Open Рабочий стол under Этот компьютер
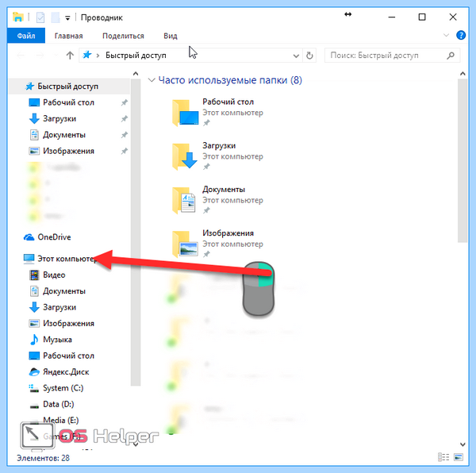 (x=68, y=356)
